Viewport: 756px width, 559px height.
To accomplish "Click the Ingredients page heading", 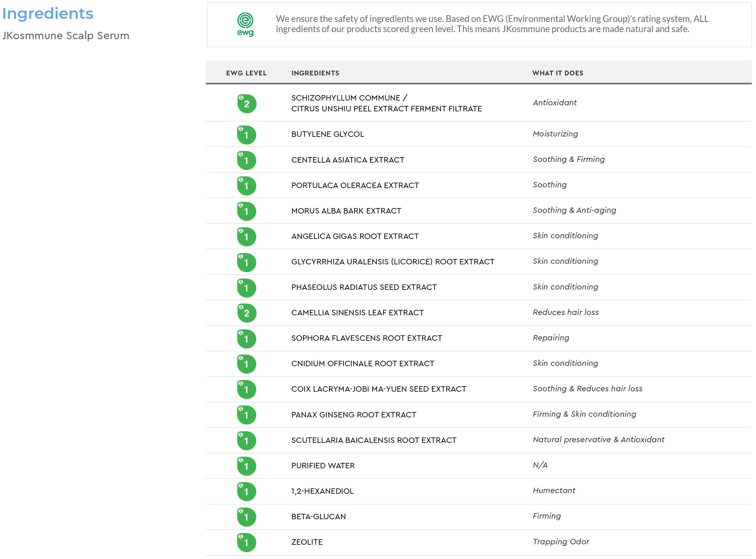I will coord(48,14).
